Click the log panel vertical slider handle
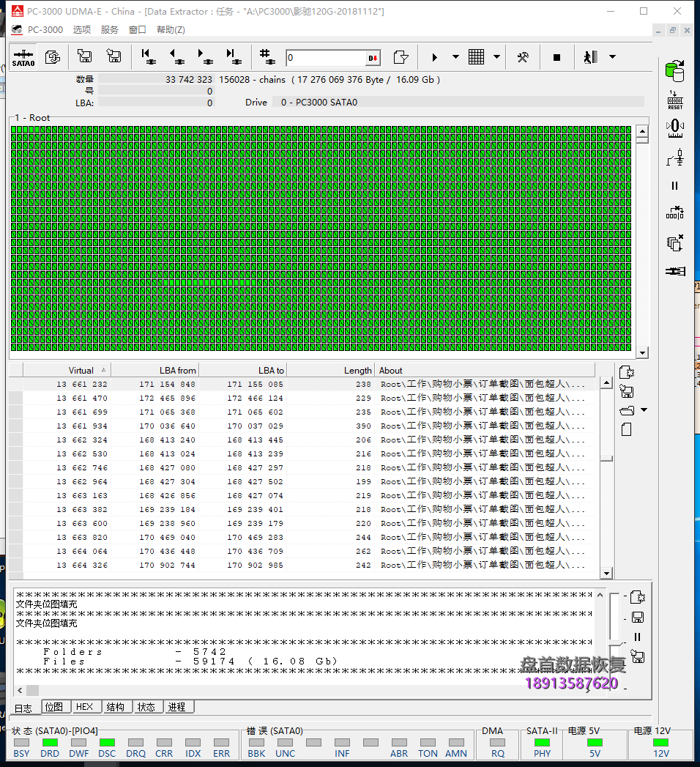This screenshot has width=700, height=767. 616,643
